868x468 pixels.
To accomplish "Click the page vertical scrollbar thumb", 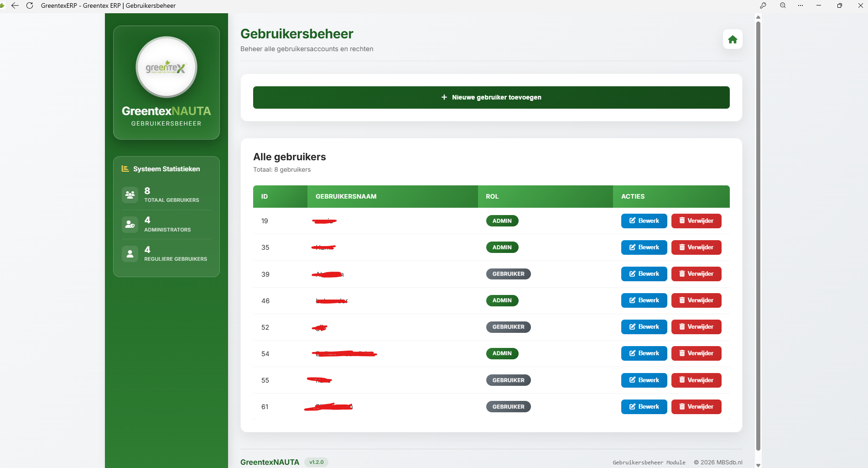I will [x=758, y=236].
